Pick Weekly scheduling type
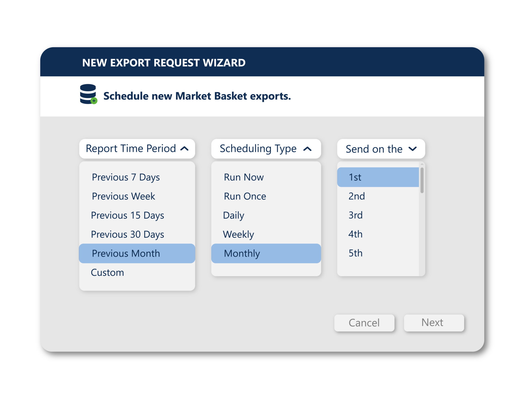The width and height of the screenshot is (525, 420). point(238,234)
